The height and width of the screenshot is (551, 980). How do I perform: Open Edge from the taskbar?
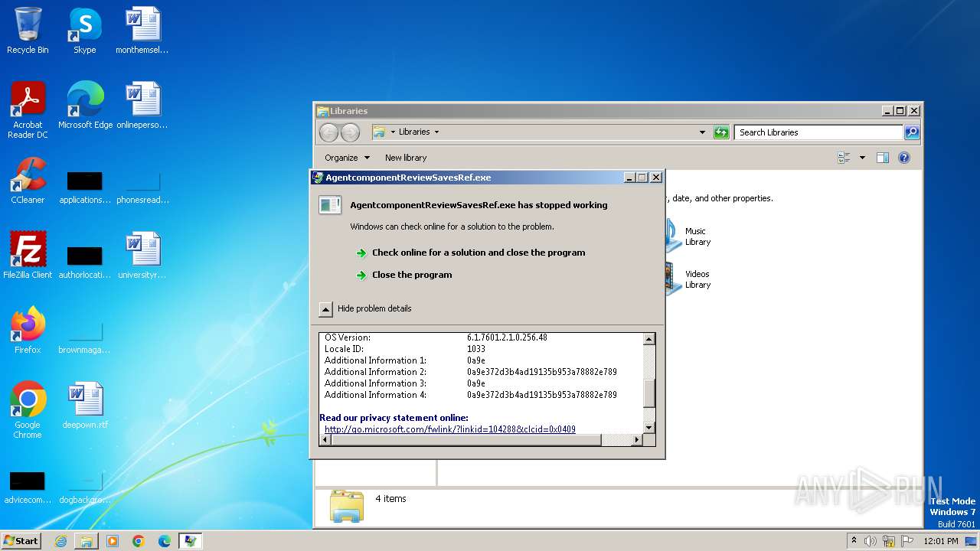tap(165, 541)
